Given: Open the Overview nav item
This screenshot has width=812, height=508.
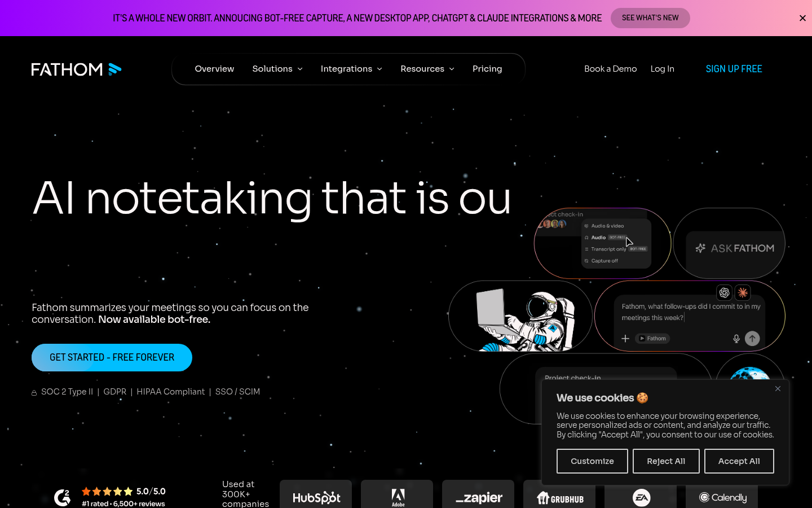Looking at the screenshot, I should tap(214, 69).
